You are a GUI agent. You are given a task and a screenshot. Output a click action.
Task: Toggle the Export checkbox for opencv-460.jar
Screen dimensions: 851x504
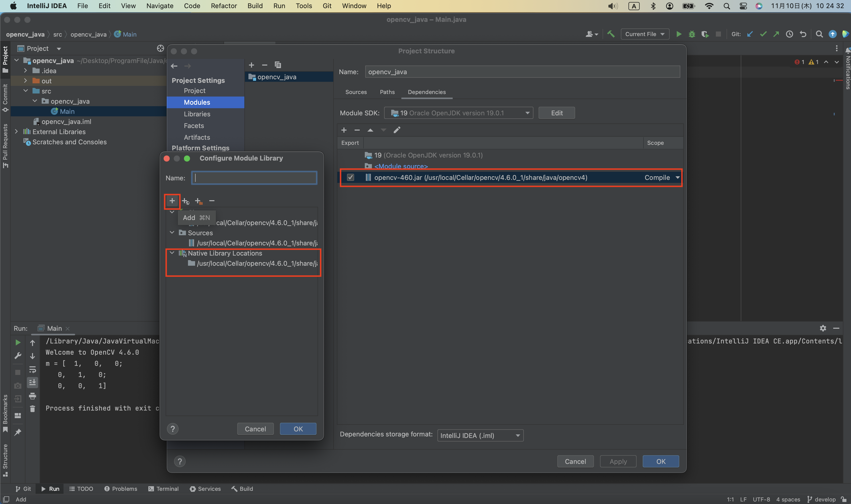coord(351,177)
